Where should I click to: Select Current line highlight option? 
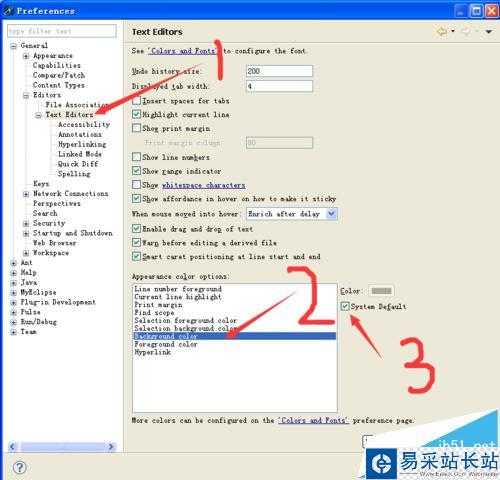coord(178,297)
